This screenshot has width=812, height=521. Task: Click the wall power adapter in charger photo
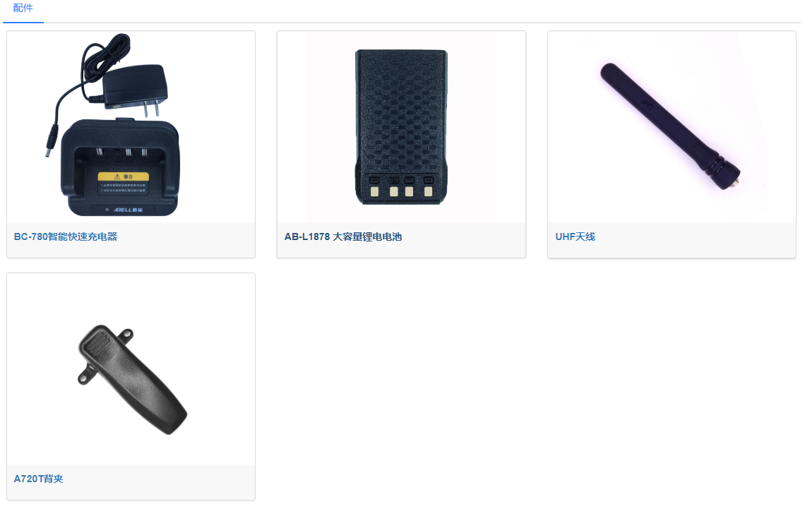[x=136, y=89]
